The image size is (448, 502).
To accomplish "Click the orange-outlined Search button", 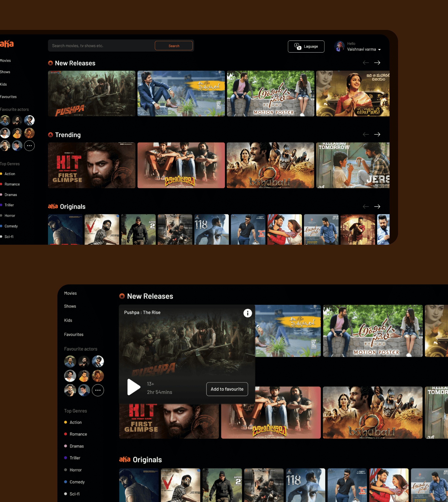I will click(x=174, y=46).
